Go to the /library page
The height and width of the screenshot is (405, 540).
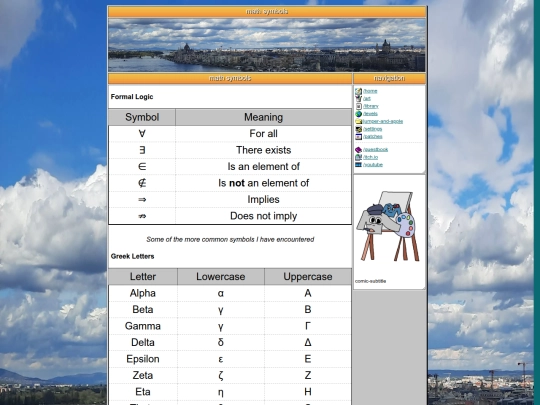371,106
